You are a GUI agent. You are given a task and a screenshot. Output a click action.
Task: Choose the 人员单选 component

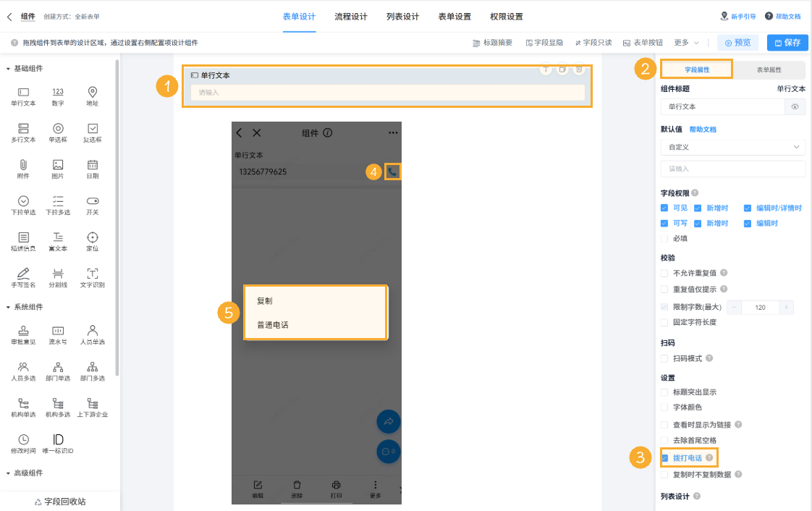(x=92, y=334)
